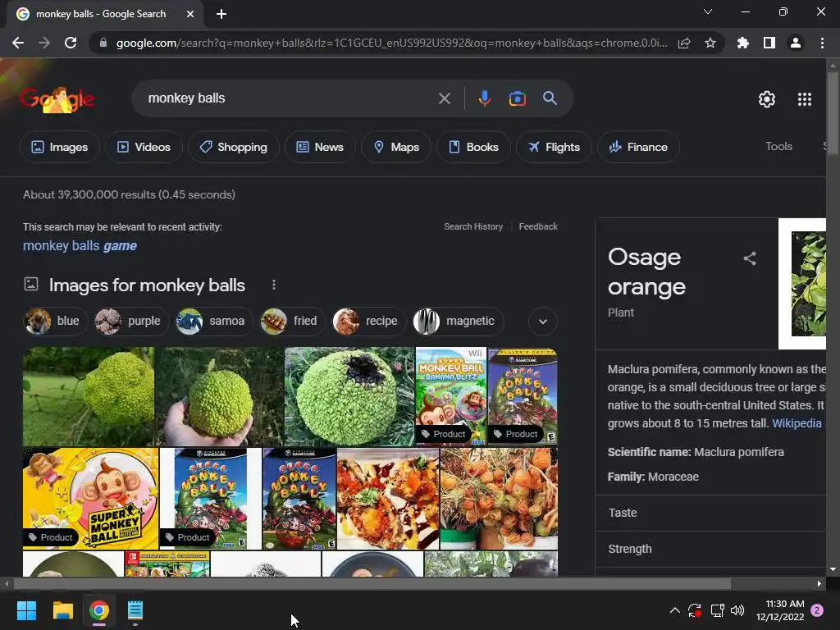This screenshot has height=630, width=840.
Task: Filter images by magnetic chip
Action: coord(458,321)
